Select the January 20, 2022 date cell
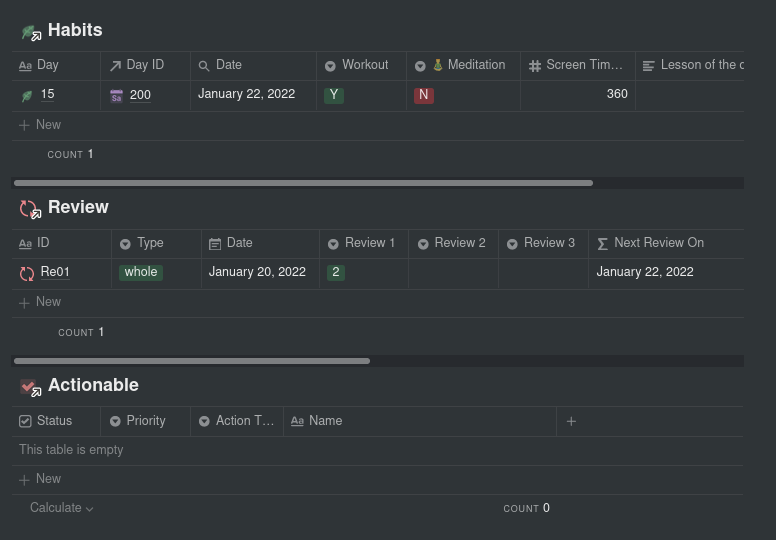 tap(260, 273)
